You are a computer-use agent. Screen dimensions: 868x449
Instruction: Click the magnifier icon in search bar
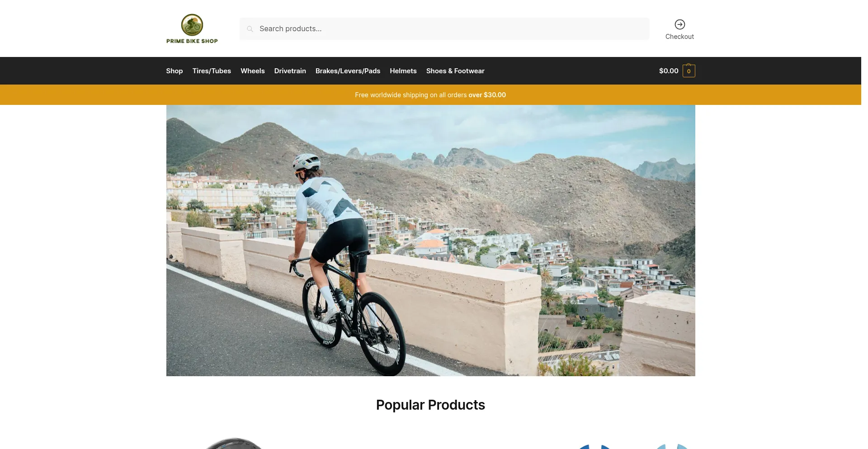click(250, 29)
